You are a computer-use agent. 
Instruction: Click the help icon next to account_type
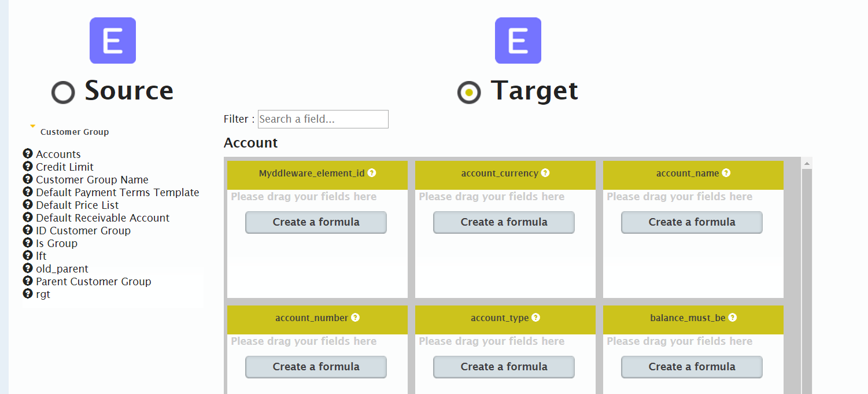click(x=535, y=317)
